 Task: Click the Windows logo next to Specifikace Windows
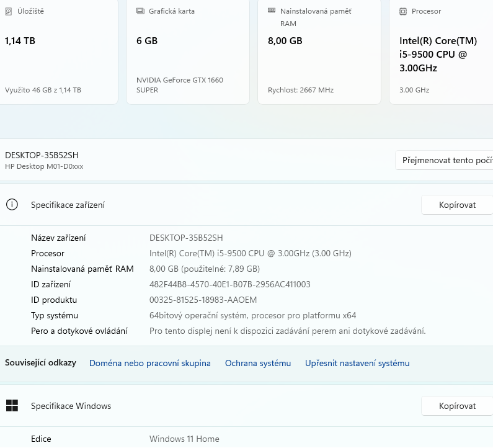point(12,406)
